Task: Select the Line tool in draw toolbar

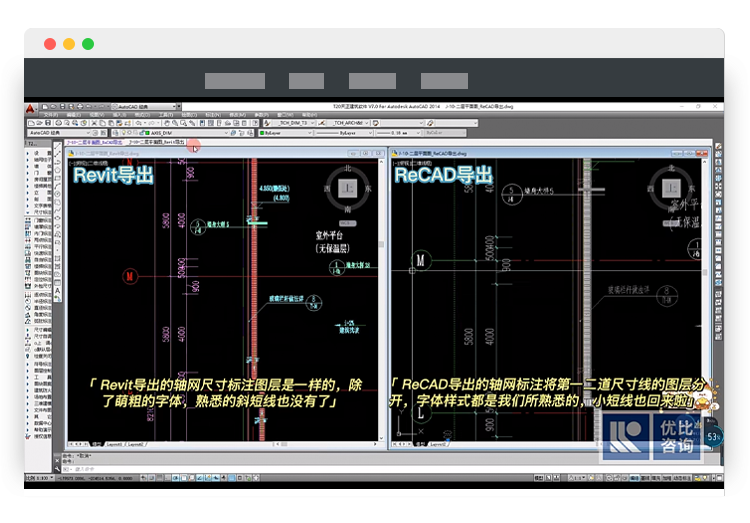Action: point(57,145)
